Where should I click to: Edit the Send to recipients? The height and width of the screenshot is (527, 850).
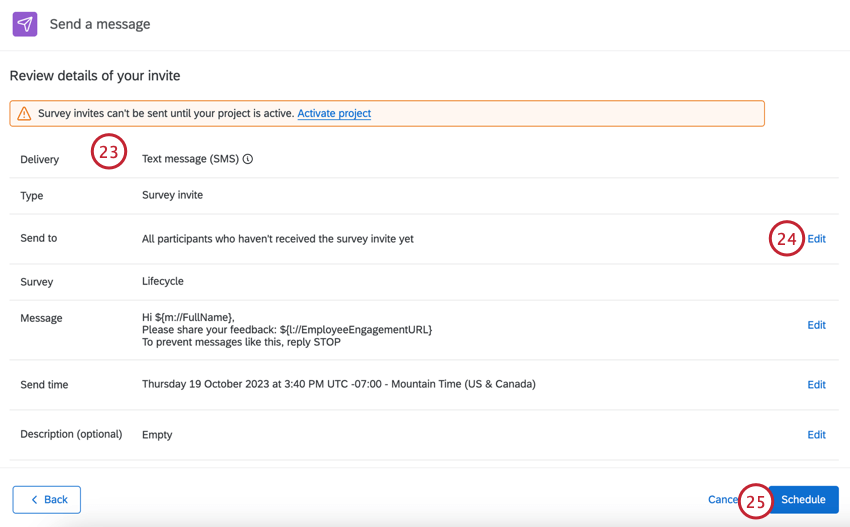point(816,239)
